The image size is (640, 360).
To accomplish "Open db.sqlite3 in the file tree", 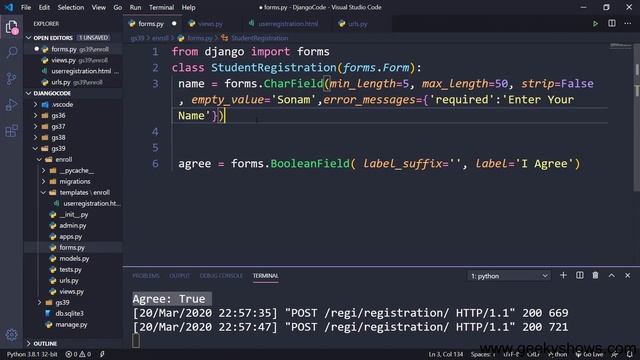I will click(73, 313).
